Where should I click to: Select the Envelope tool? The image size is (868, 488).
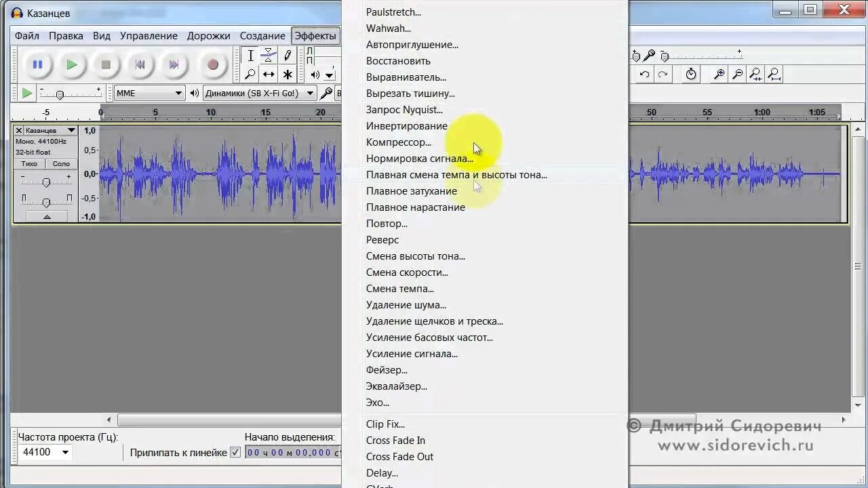tap(269, 56)
